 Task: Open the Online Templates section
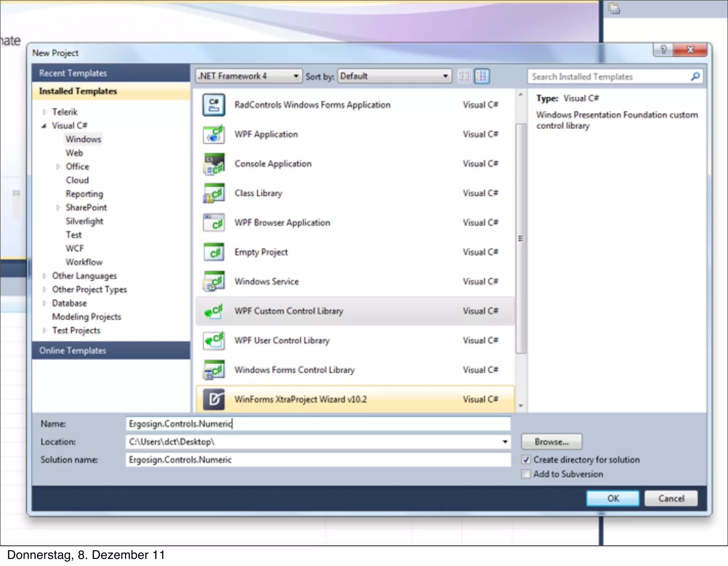coord(73,351)
